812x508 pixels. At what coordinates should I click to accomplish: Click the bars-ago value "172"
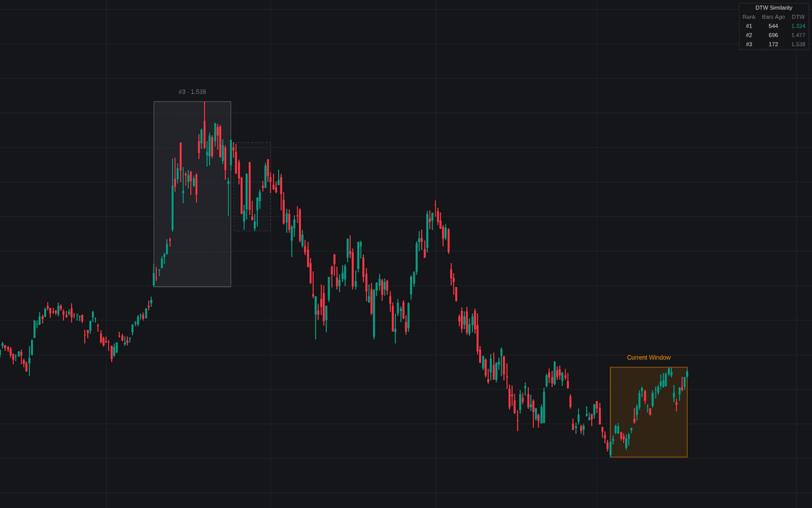point(773,44)
